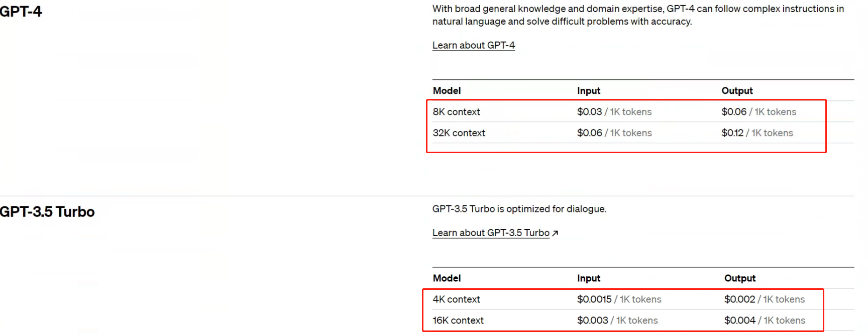Click the $0.06 output price for 8K context
The image size is (868, 335).
pos(734,112)
